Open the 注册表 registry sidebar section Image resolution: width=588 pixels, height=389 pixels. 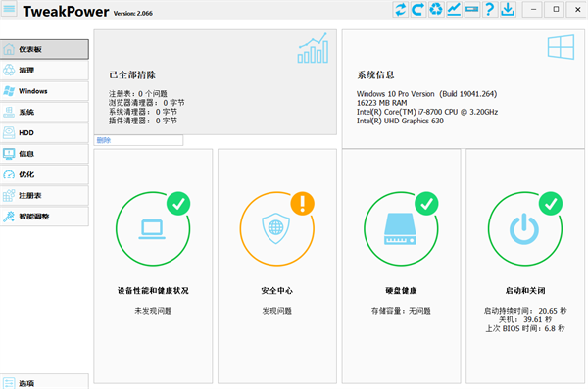click(44, 195)
